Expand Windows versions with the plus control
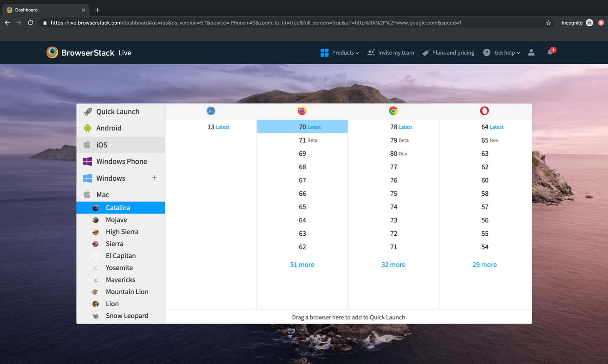The height and width of the screenshot is (364, 608). 154,177
